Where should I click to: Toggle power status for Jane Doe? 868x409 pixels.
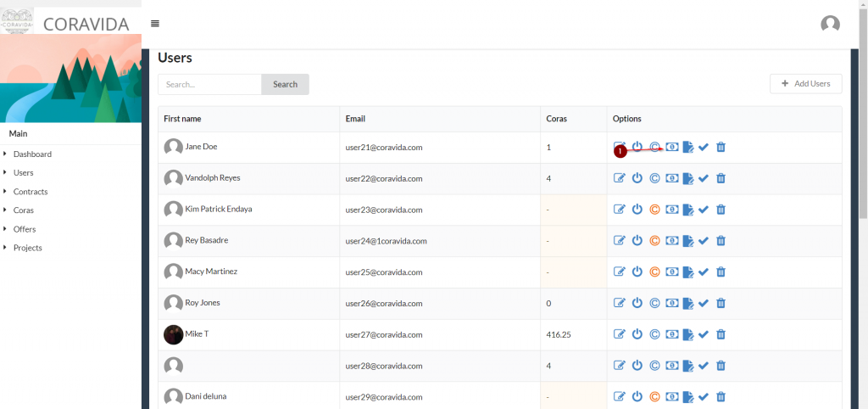click(x=637, y=147)
